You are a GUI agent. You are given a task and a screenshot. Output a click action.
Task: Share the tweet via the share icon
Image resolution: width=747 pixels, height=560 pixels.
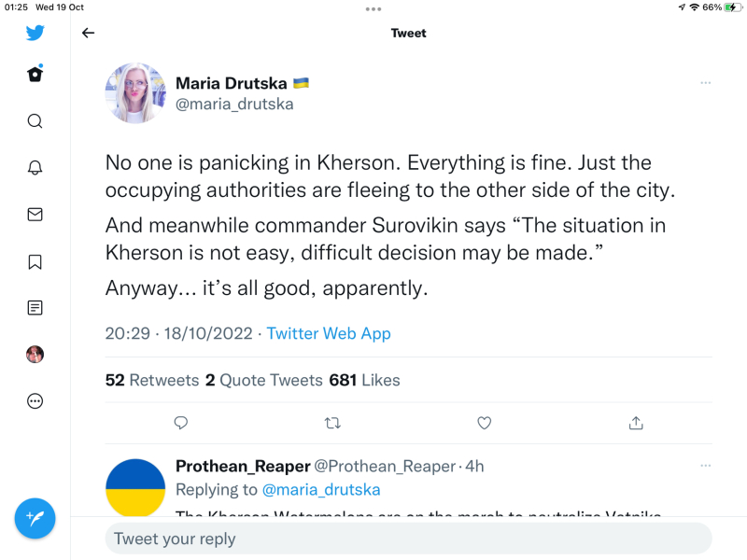click(636, 423)
